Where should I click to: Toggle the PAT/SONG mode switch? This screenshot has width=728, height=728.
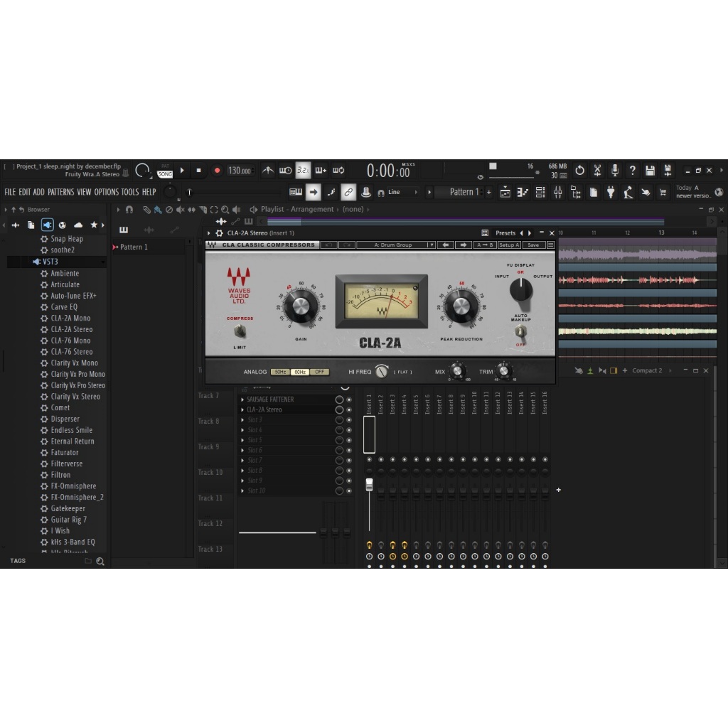[x=165, y=171]
